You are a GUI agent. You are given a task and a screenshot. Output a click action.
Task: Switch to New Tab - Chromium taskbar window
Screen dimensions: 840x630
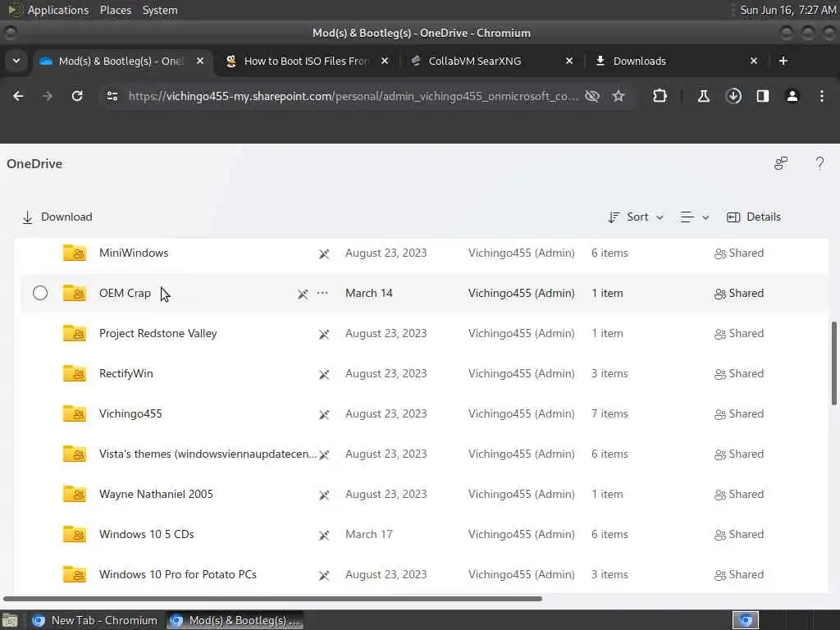tap(95, 620)
